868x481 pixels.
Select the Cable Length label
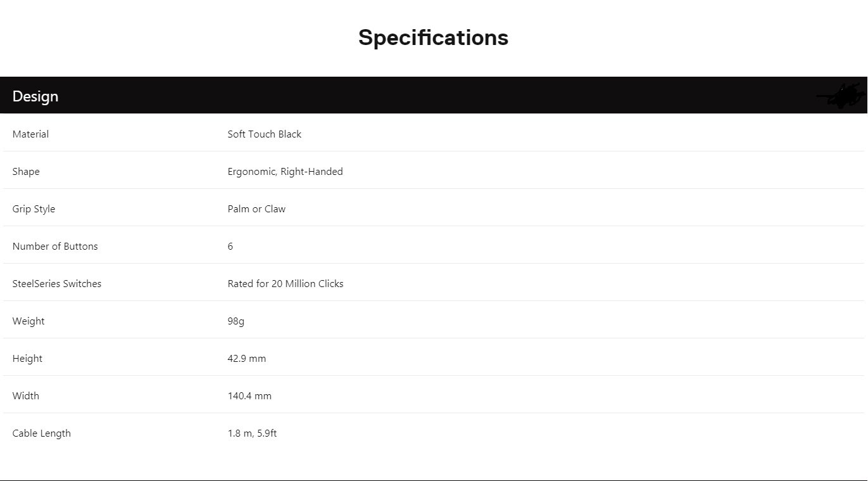(x=42, y=433)
